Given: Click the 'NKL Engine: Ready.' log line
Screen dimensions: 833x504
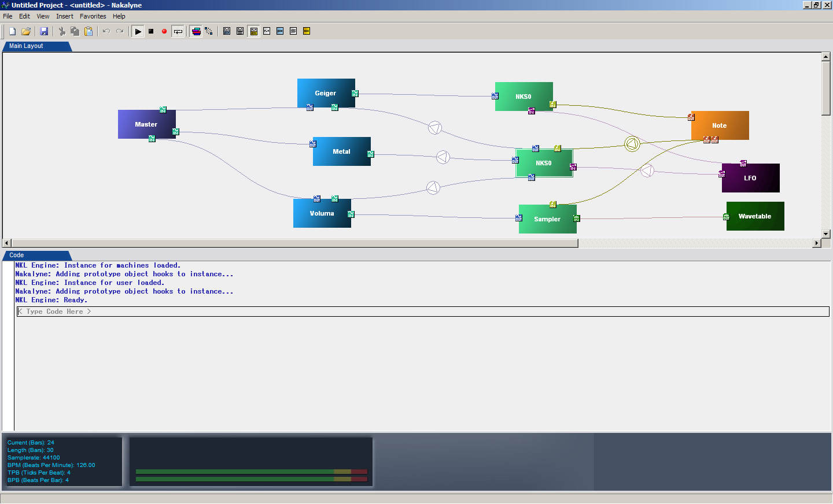Looking at the screenshot, I should [51, 300].
